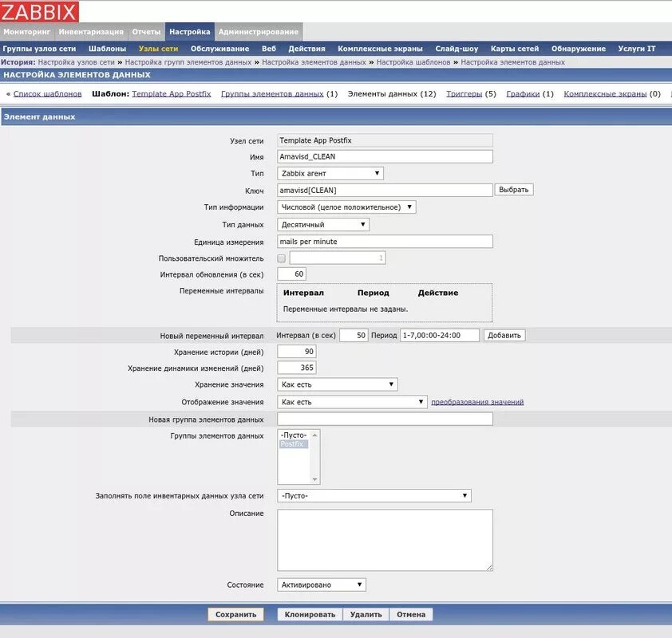Open the Мониторинг main tab
This screenshot has height=638, width=672.
tap(27, 32)
